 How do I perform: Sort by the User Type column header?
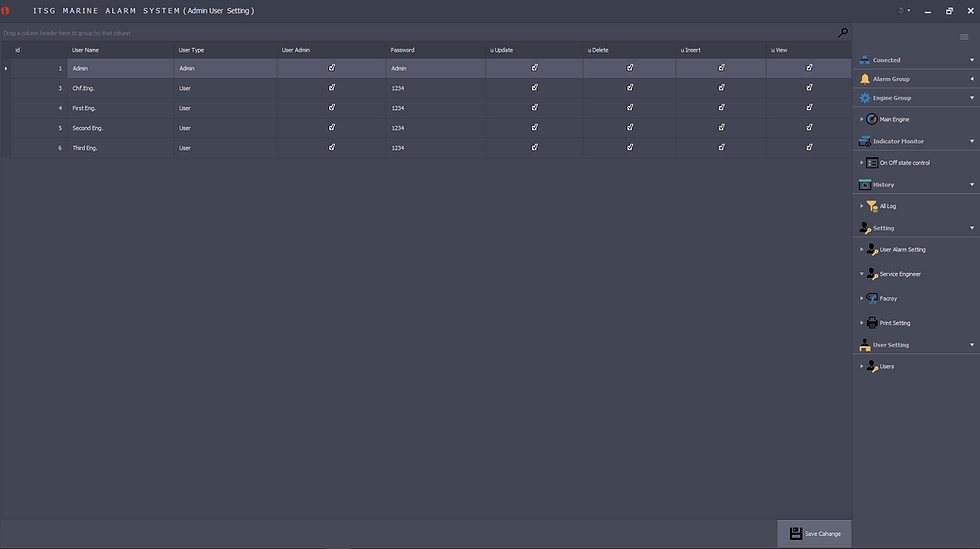(x=225, y=50)
